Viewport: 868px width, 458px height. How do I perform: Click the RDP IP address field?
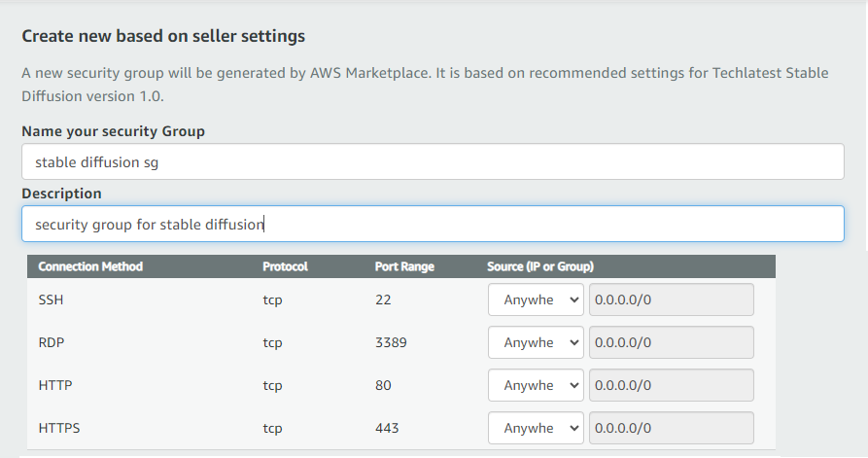click(x=671, y=342)
